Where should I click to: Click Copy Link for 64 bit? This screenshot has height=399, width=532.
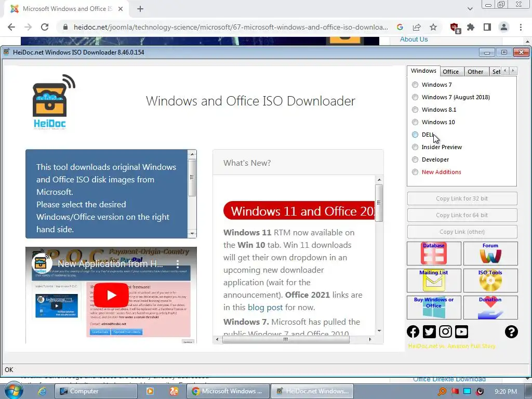click(462, 215)
